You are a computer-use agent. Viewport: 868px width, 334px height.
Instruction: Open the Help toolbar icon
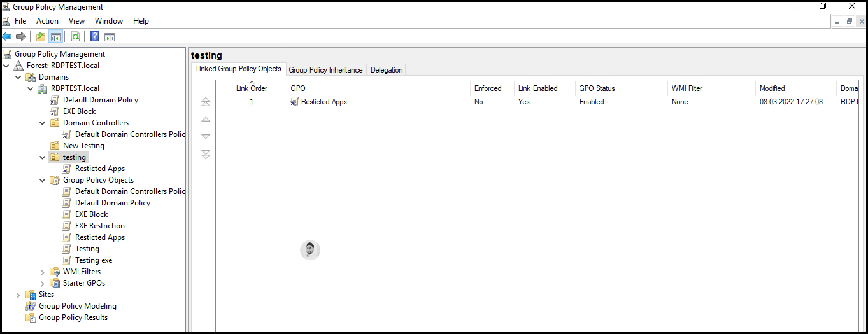pyautogui.click(x=95, y=37)
